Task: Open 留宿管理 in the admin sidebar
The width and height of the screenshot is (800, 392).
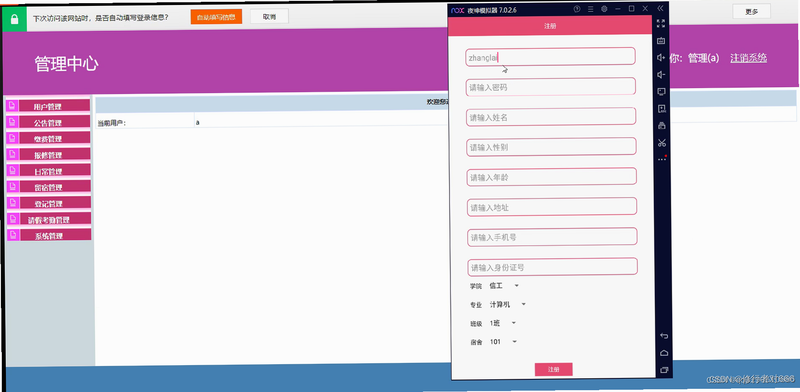Action: (48, 187)
